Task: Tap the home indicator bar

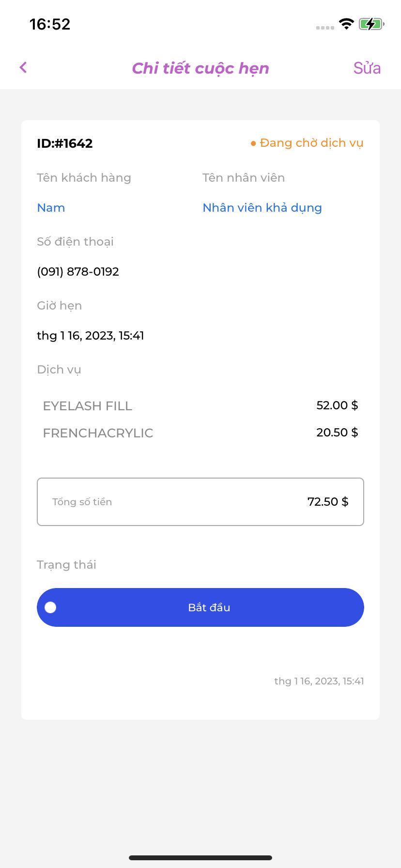Action: [x=200, y=858]
